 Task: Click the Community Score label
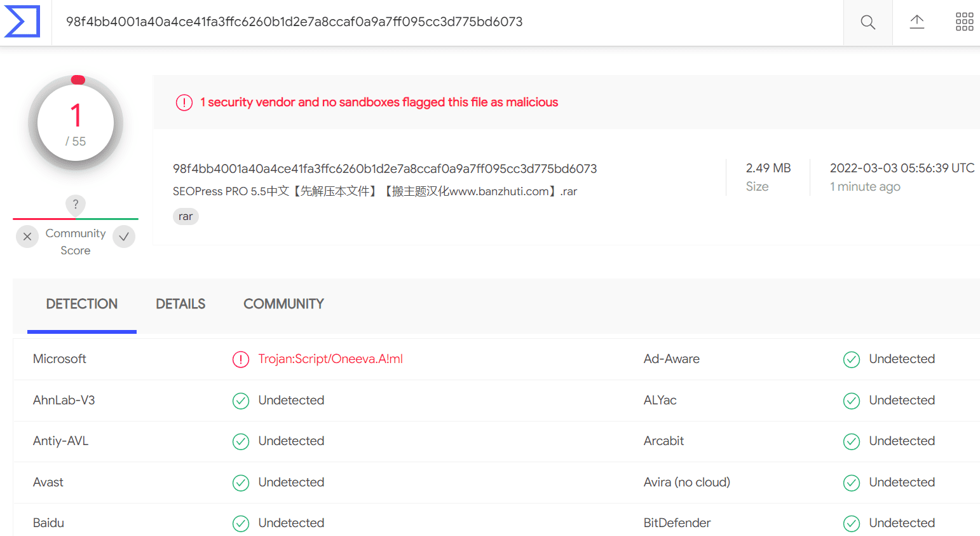(x=76, y=242)
